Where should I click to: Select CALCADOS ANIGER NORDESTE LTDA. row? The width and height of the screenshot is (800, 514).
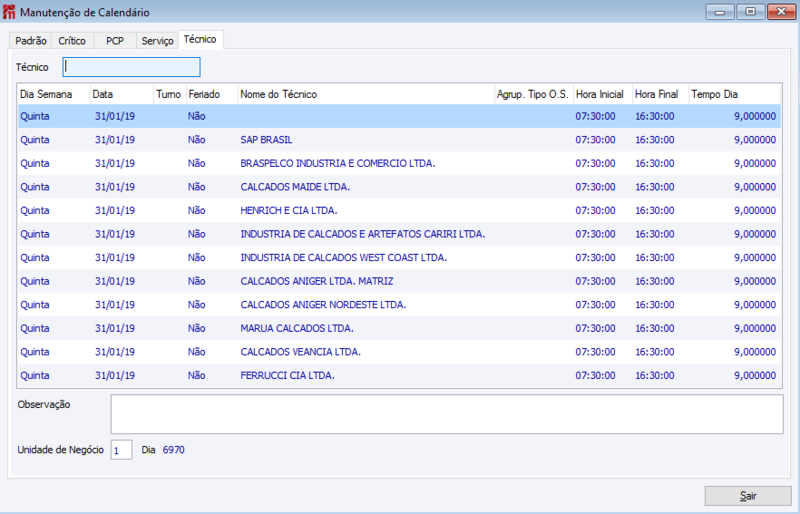click(399, 305)
